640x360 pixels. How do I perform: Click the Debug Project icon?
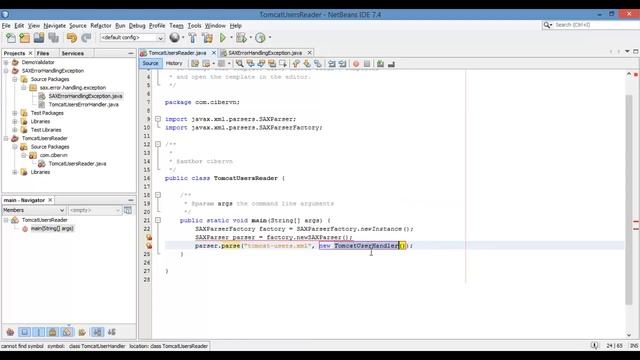(241, 38)
